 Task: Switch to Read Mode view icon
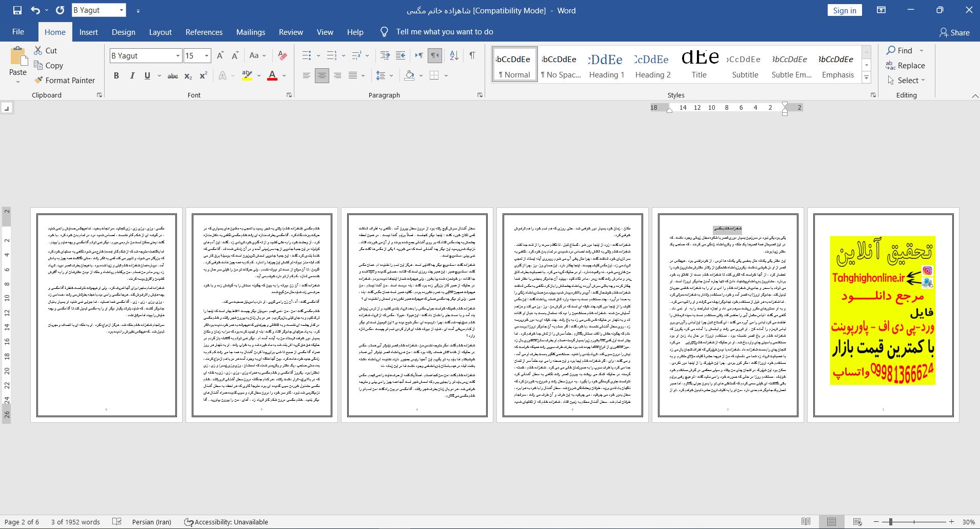pos(806,522)
